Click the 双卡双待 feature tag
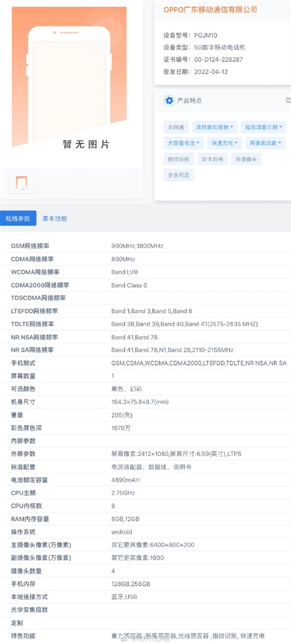This screenshot has height=644, width=291. coord(212,159)
